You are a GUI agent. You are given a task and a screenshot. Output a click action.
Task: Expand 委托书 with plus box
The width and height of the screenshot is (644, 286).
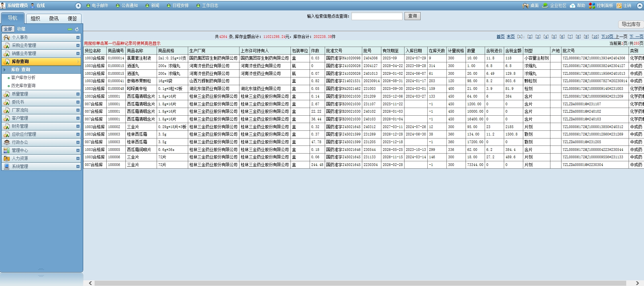click(x=78, y=102)
